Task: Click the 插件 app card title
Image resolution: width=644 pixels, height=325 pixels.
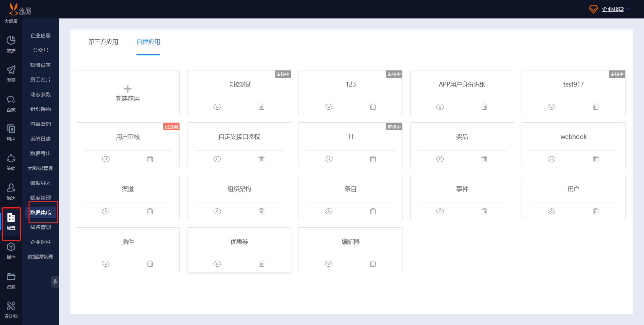Action: coord(128,241)
